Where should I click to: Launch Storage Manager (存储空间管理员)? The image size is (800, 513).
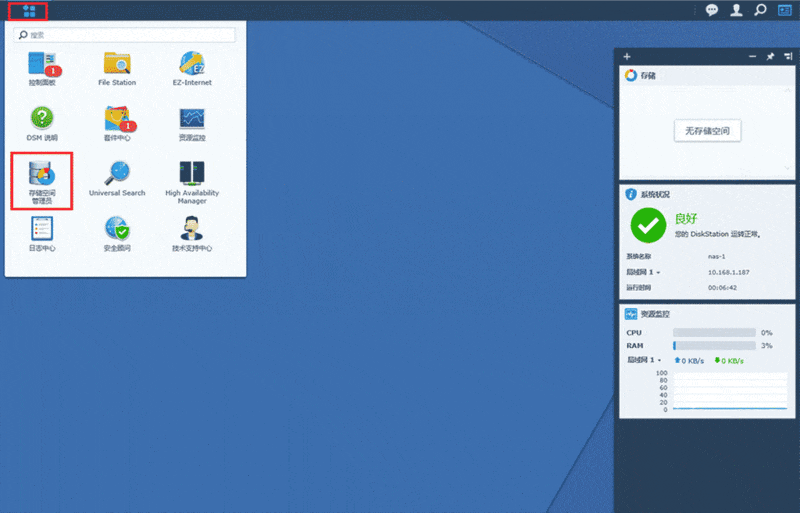(x=42, y=182)
